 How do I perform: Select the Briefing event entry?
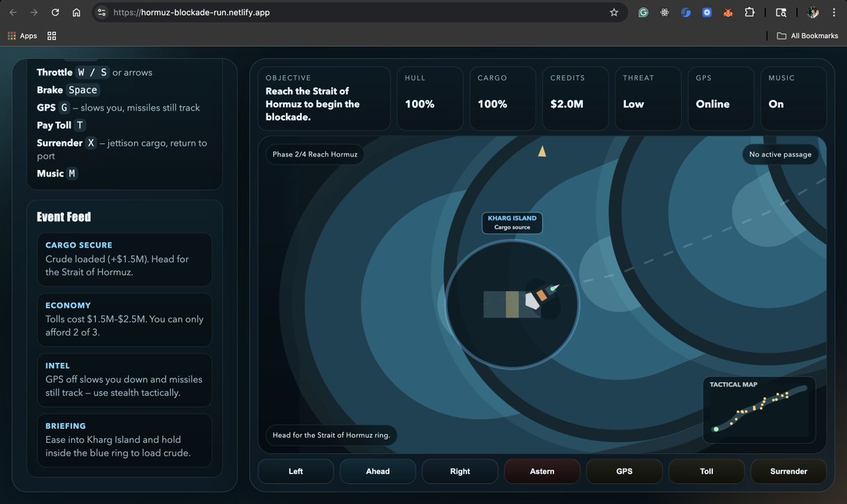coord(125,439)
